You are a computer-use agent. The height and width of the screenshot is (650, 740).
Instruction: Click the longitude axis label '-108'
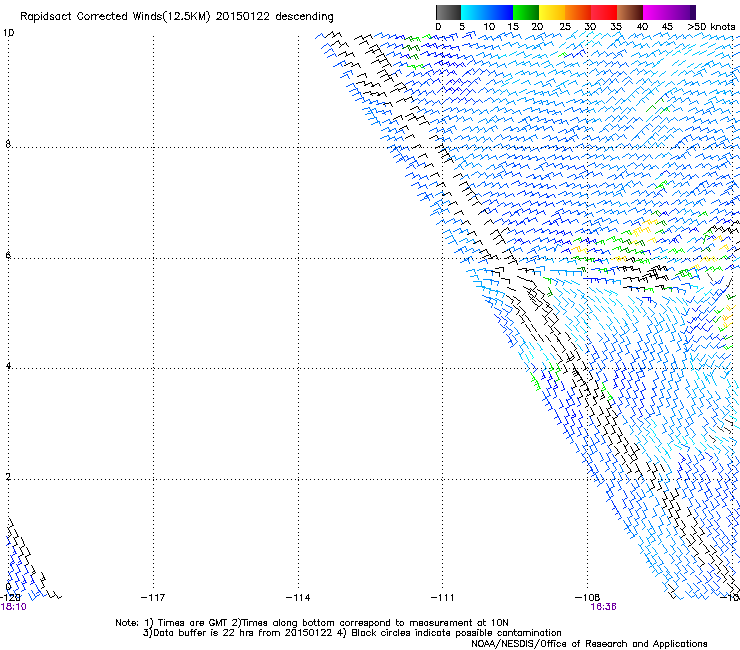coord(587,598)
